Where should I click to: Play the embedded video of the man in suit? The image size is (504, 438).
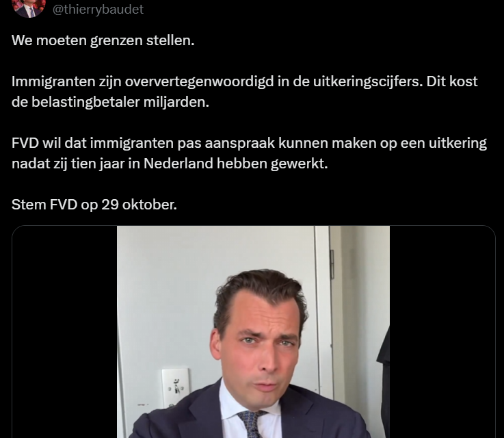point(253,331)
